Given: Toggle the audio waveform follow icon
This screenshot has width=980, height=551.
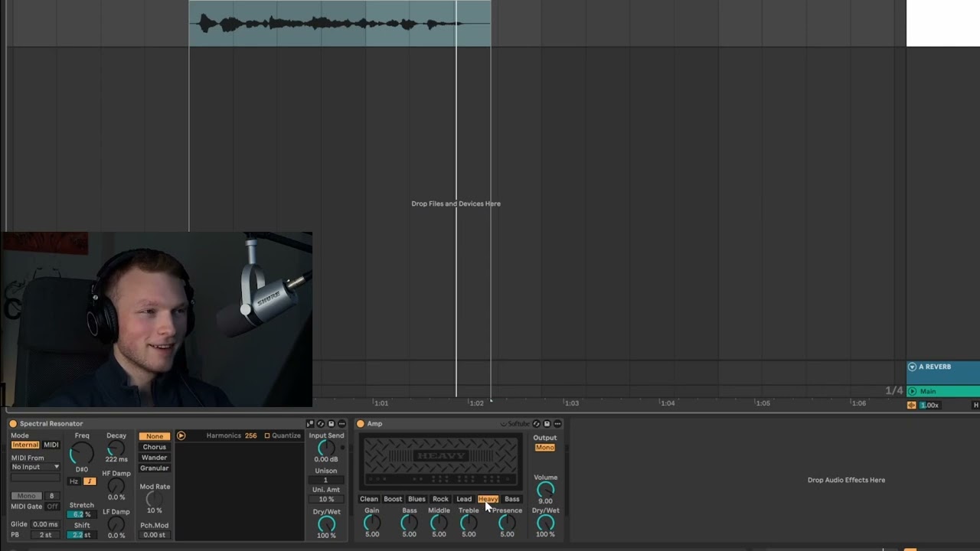Looking at the screenshot, I should click(911, 405).
